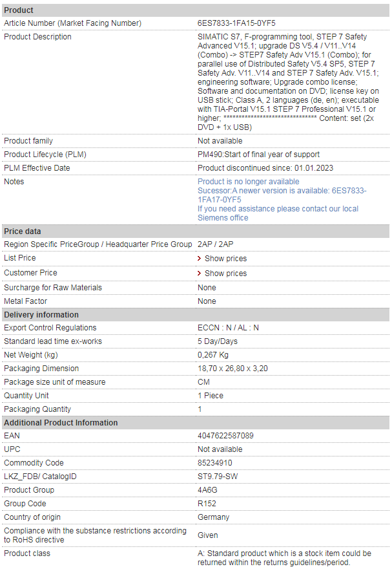The width and height of the screenshot is (392, 569).
Task: Click the ECCN export control value
Action: (x=228, y=328)
